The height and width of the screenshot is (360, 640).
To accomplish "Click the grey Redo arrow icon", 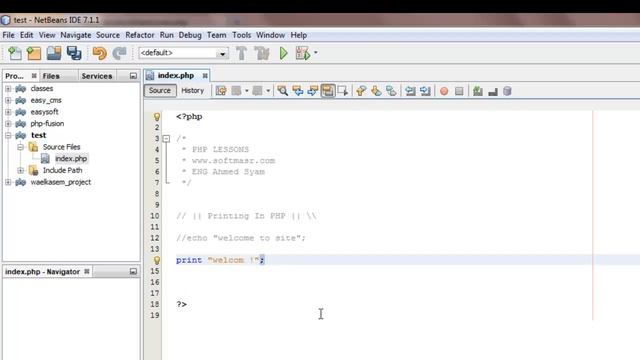I will click(120, 53).
